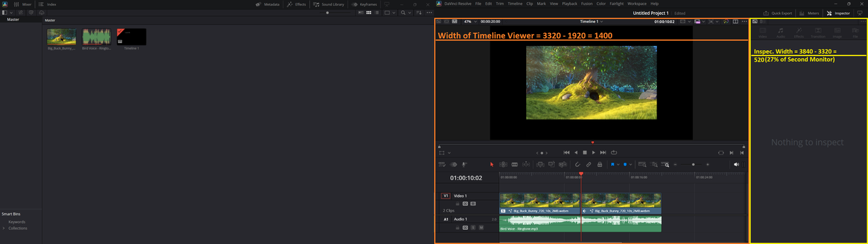
Task: Solo the Audio 1 track (S)
Action: [x=473, y=227]
